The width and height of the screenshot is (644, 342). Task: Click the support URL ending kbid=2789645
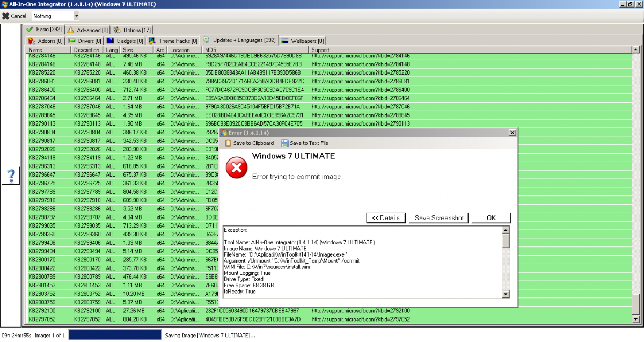[x=361, y=115]
